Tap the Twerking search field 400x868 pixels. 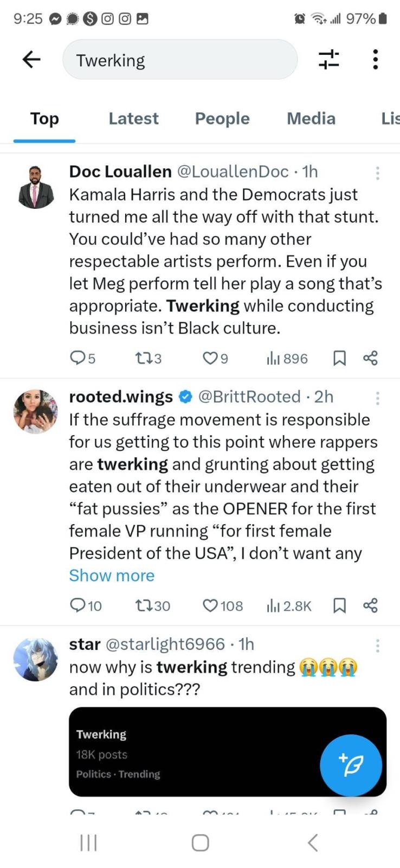[180, 60]
